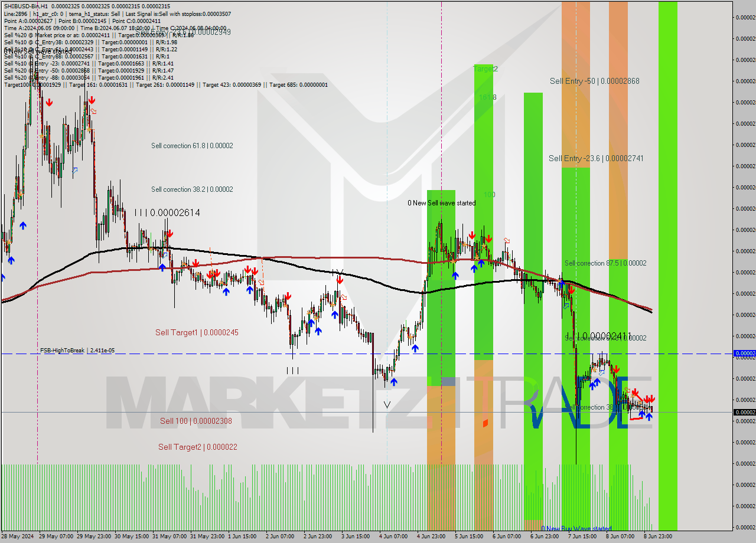The height and width of the screenshot is (543, 756).
Task: Click '0 New Buy Wave started' label
Action: [x=576, y=529]
